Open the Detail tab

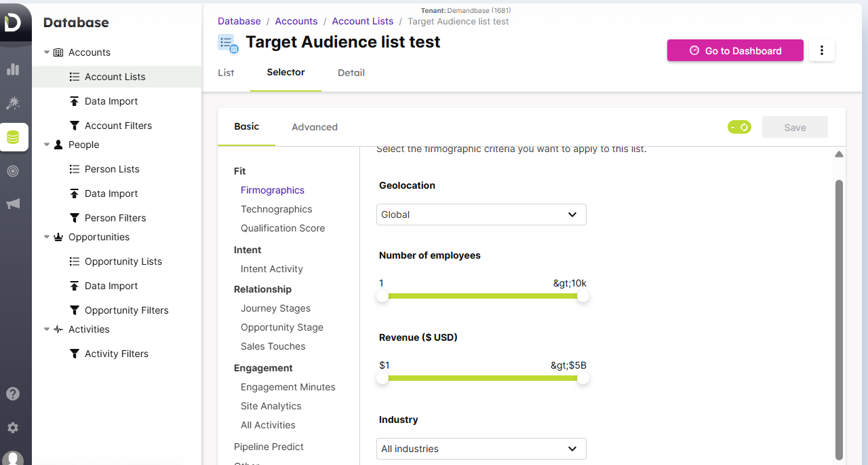351,73
